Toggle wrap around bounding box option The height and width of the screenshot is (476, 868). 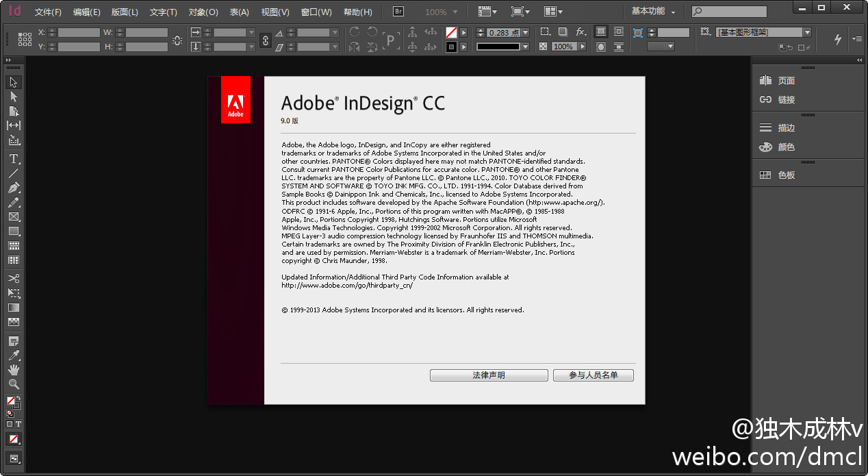[x=619, y=32]
